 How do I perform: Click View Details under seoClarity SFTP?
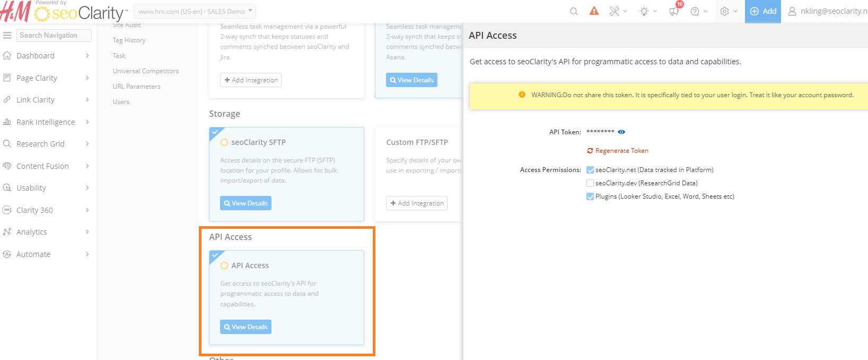[246, 203]
